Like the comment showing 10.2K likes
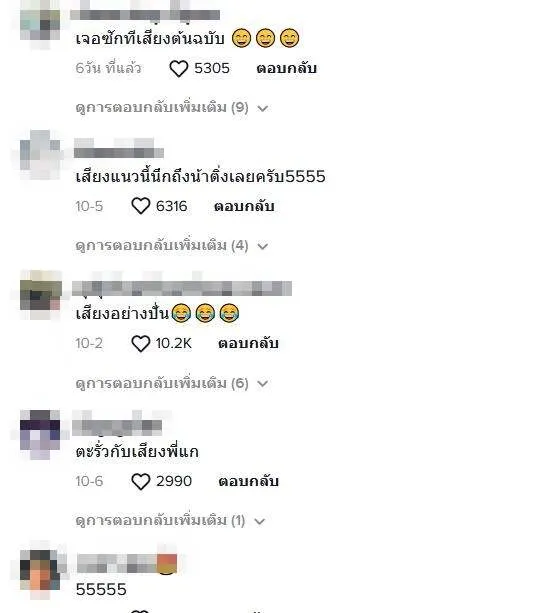The image size is (544, 613). (141, 344)
